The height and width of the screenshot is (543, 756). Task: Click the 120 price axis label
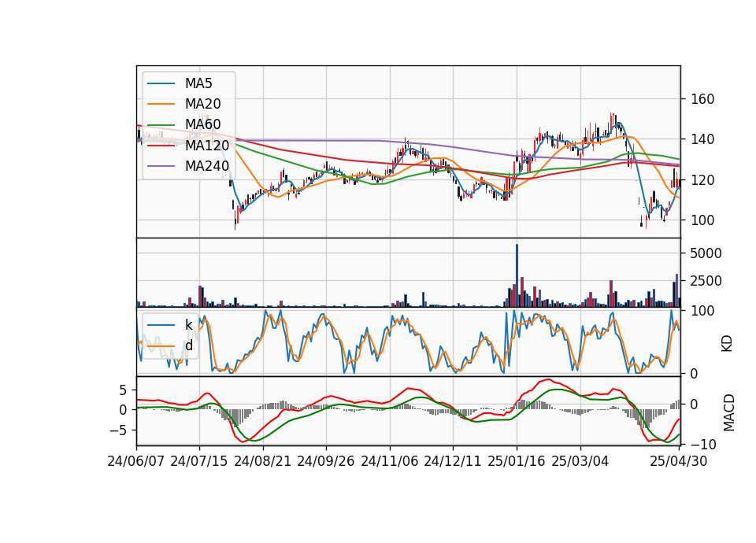[702, 180]
